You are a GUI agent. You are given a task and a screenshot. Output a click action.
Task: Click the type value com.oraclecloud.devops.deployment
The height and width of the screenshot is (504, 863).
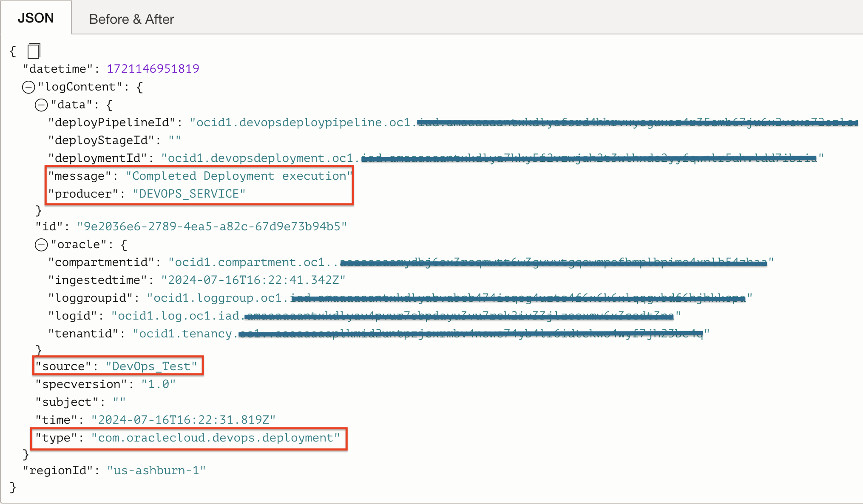(215, 438)
